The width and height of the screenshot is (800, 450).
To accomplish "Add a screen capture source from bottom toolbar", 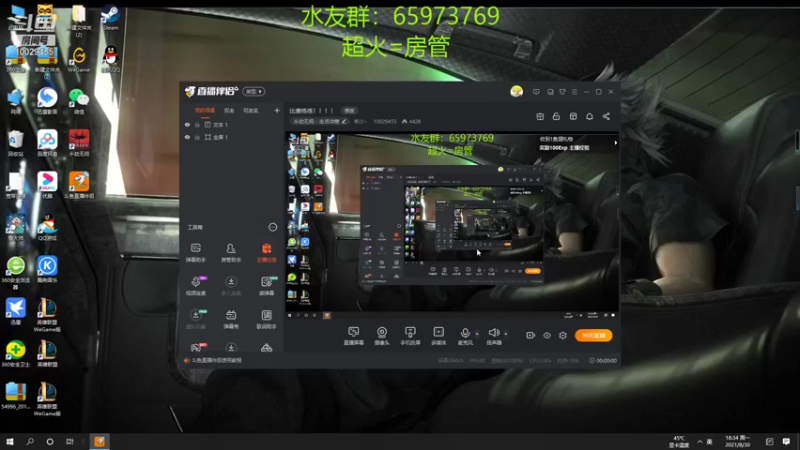I will point(353,336).
